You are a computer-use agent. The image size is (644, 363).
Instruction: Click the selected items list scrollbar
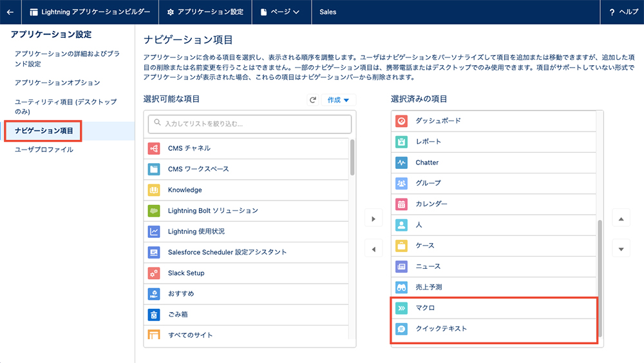(x=600, y=278)
